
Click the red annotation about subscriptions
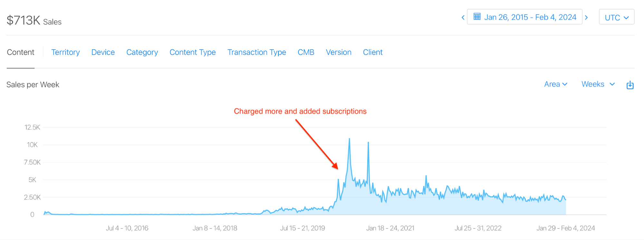tap(300, 111)
